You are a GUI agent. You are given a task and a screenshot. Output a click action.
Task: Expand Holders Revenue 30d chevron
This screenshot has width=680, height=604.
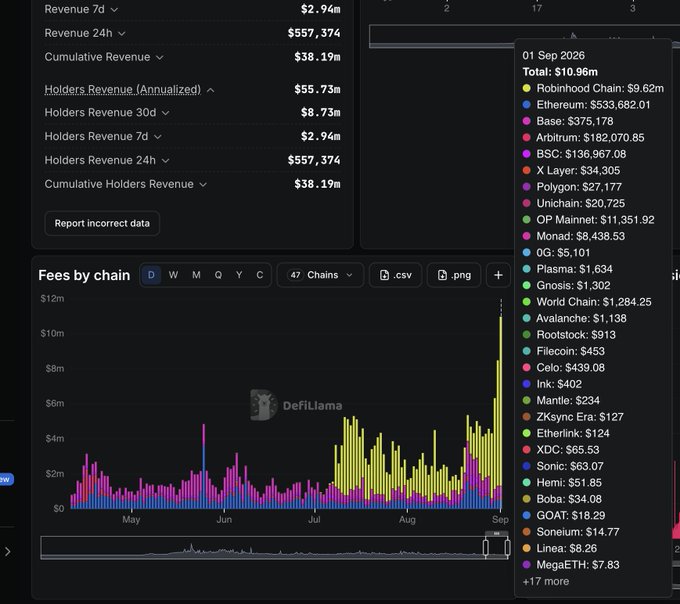coord(166,113)
